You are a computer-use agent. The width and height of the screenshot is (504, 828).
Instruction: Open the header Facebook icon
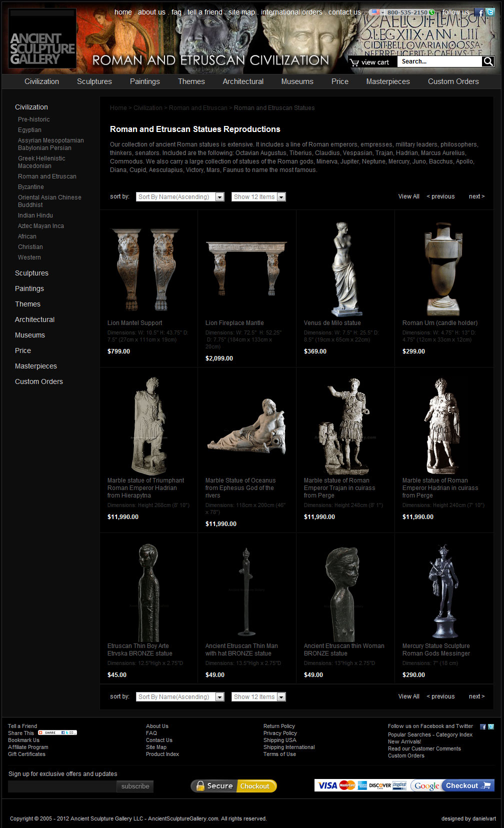(x=480, y=12)
